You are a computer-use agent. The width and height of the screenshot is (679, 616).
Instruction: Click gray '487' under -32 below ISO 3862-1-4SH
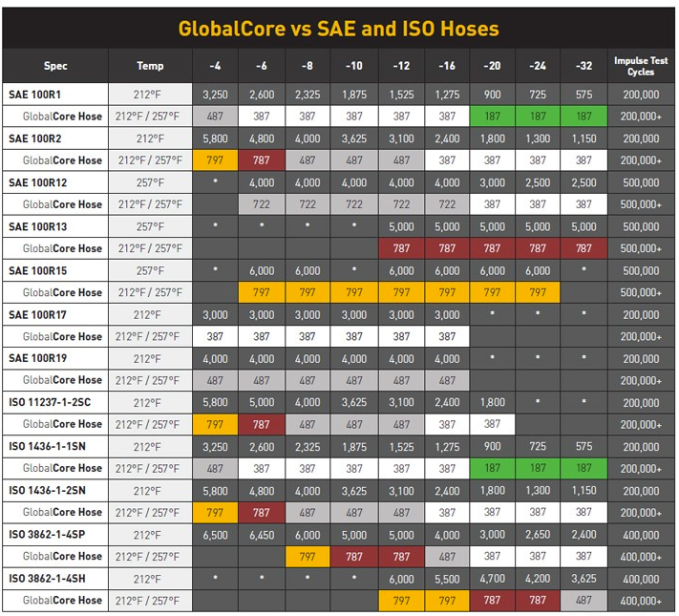coord(584,601)
